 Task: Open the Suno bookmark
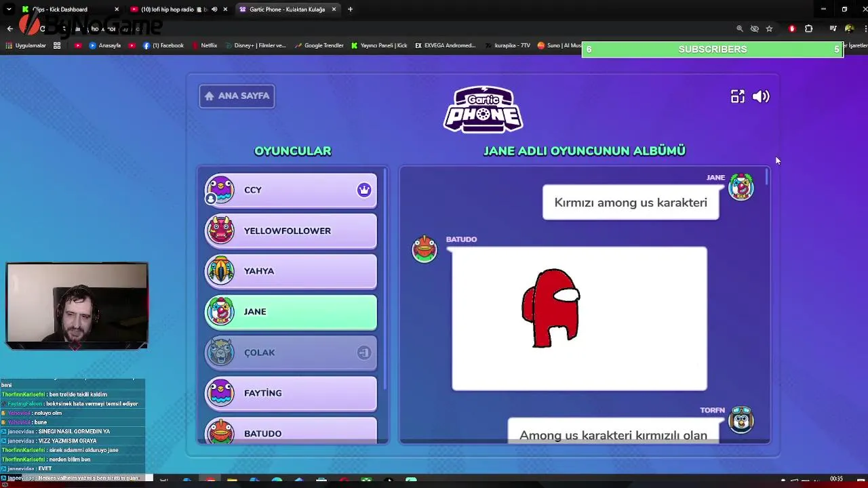[x=559, y=45]
